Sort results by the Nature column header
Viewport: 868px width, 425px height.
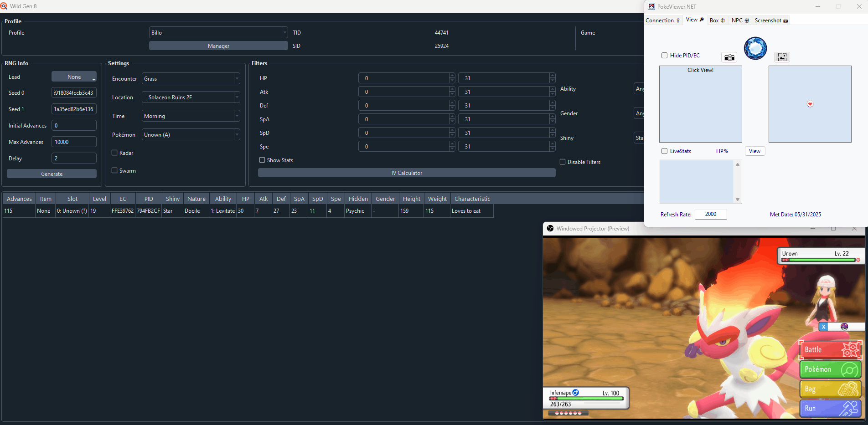[196, 199]
